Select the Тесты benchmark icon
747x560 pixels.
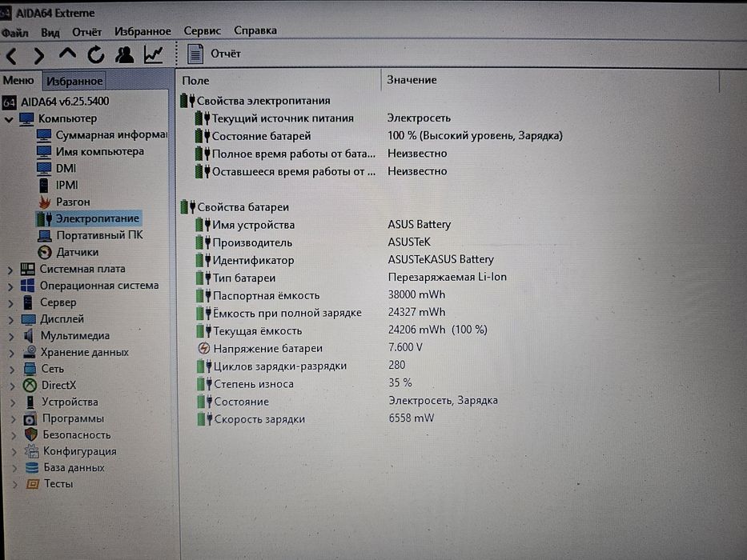[x=32, y=484]
